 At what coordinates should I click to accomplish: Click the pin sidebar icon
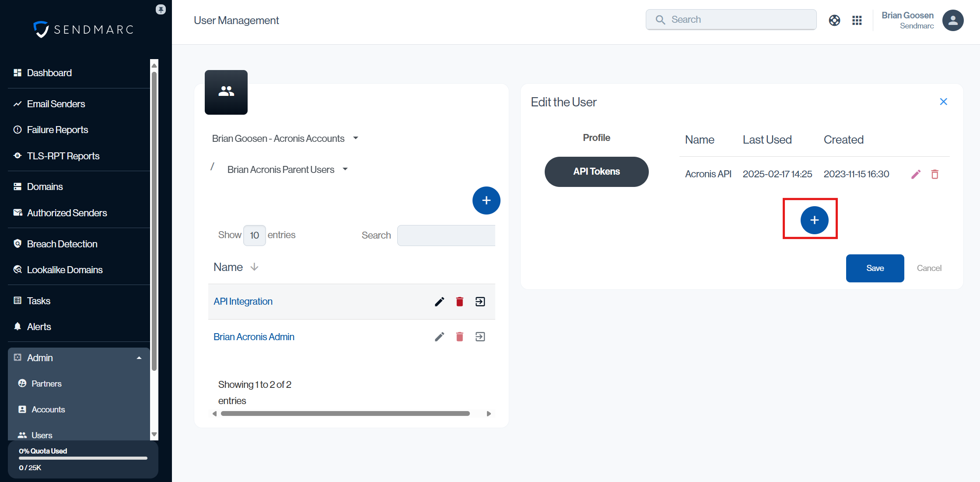click(161, 9)
